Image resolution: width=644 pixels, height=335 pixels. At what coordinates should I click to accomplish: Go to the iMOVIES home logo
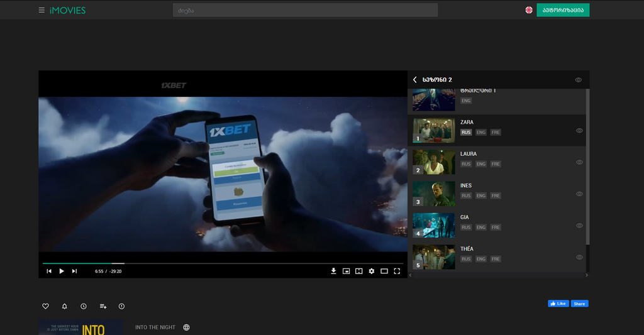coord(67,10)
